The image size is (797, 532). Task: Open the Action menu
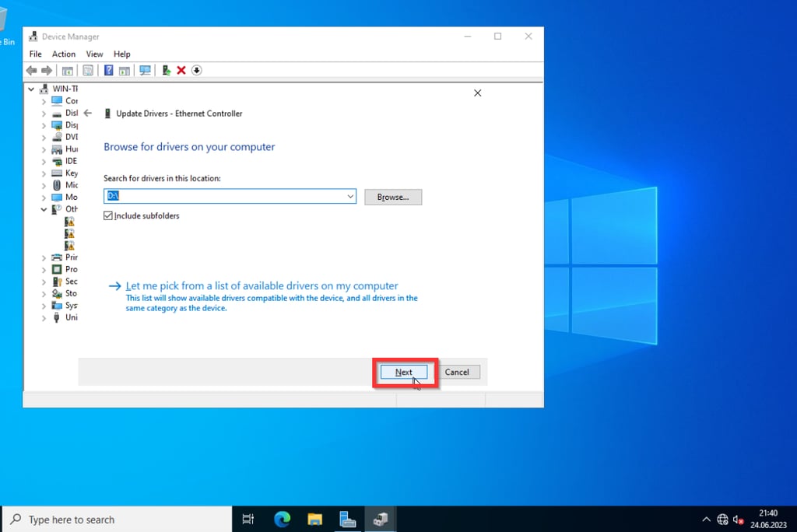64,54
